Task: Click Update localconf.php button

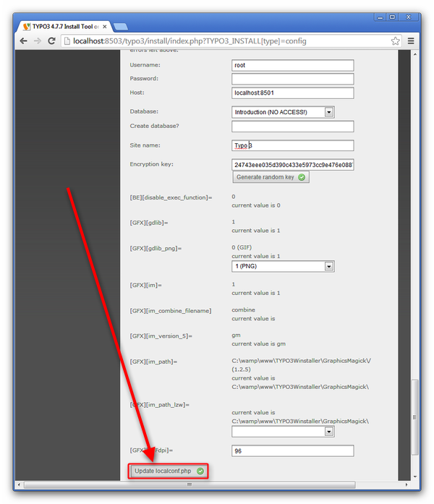Action: coord(169,471)
